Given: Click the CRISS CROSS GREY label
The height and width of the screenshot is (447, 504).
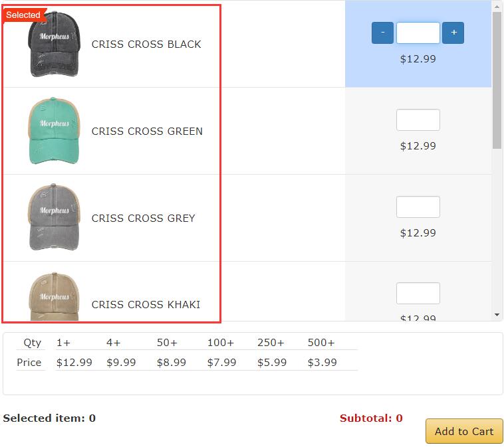Looking at the screenshot, I should tap(144, 219).
